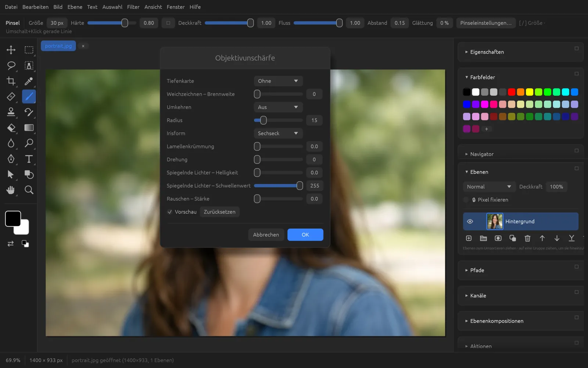Image resolution: width=588 pixels, height=368 pixels.
Task: Expand the Navigator panel
Action: click(x=482, y=154)
